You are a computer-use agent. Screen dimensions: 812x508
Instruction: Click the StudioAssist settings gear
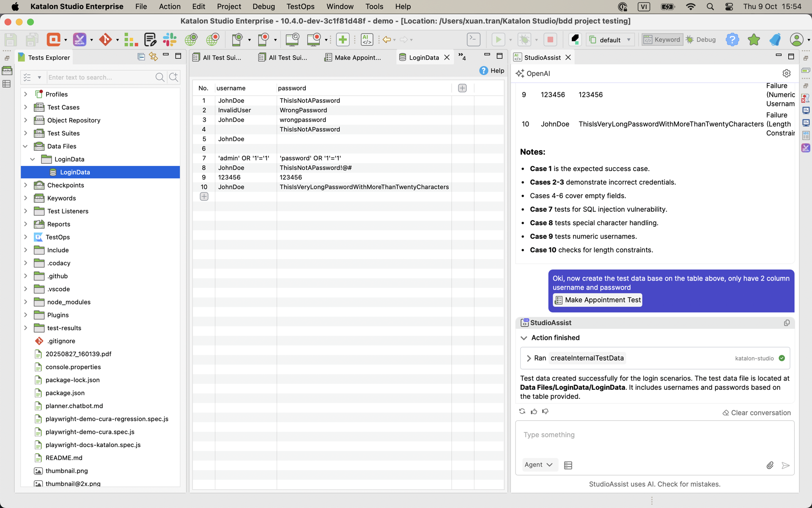[x=787, y=73]
